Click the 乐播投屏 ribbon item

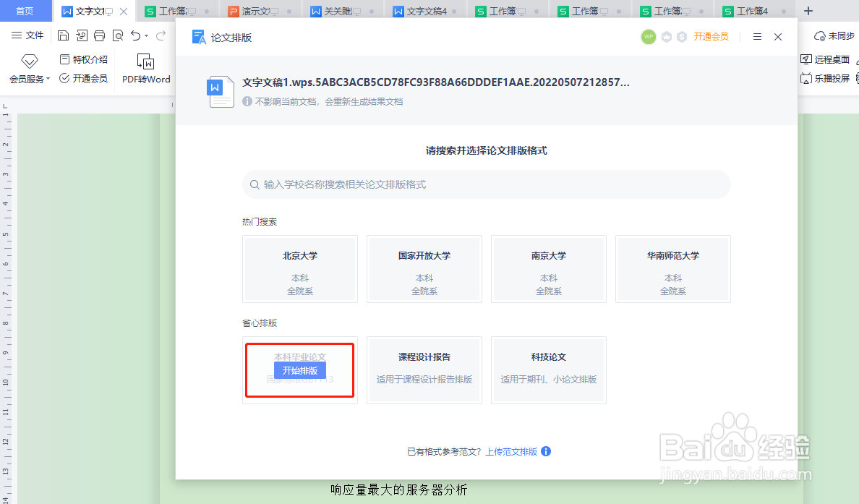[x=825, y=78]
